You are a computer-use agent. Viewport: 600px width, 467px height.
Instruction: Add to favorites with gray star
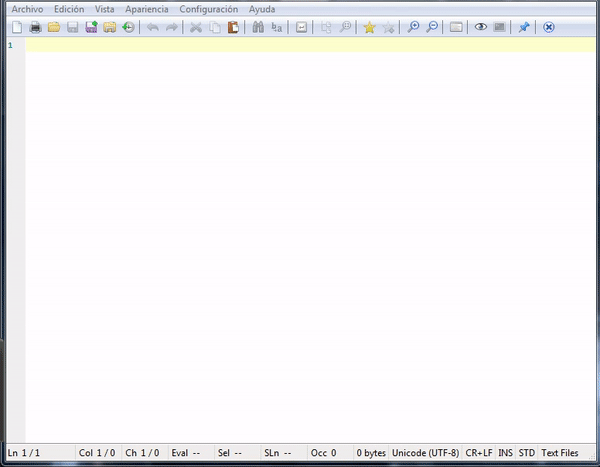tap(388, 27)
